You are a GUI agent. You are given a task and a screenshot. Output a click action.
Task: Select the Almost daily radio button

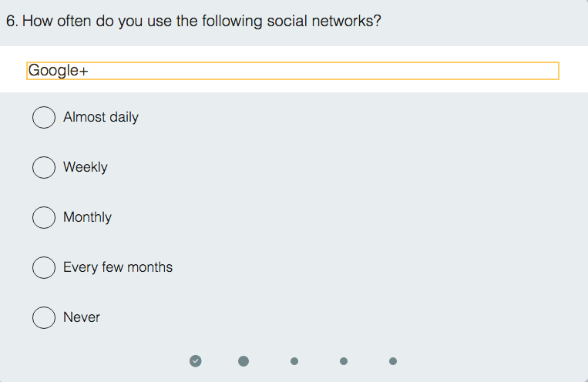pyautogui.click(x=44, y=117)
